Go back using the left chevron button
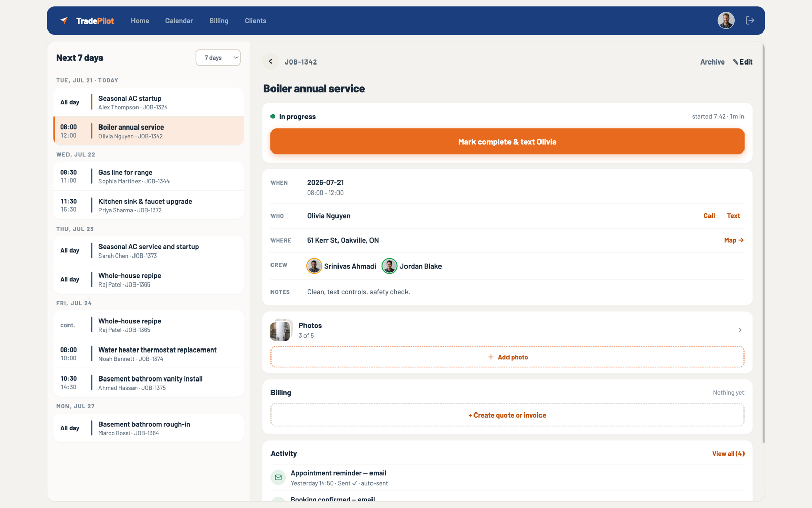This screenshot has width=812, height=508. (270, 62)
